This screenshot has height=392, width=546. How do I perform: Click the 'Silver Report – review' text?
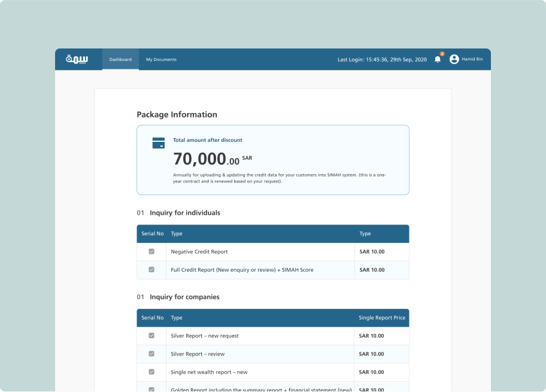[x=198, y=354]
